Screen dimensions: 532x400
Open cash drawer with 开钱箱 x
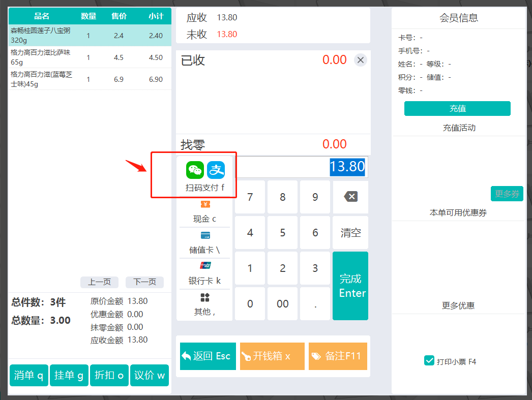272,356
